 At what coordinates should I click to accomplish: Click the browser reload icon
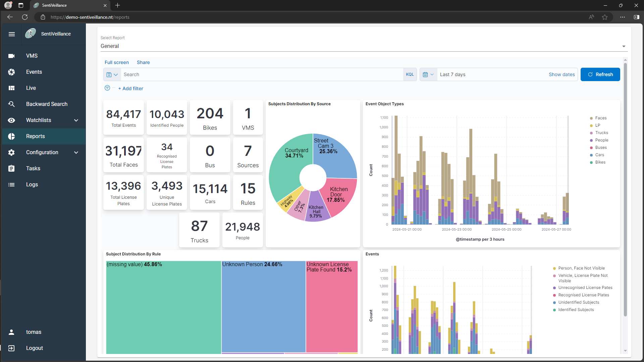coord(25,17)
